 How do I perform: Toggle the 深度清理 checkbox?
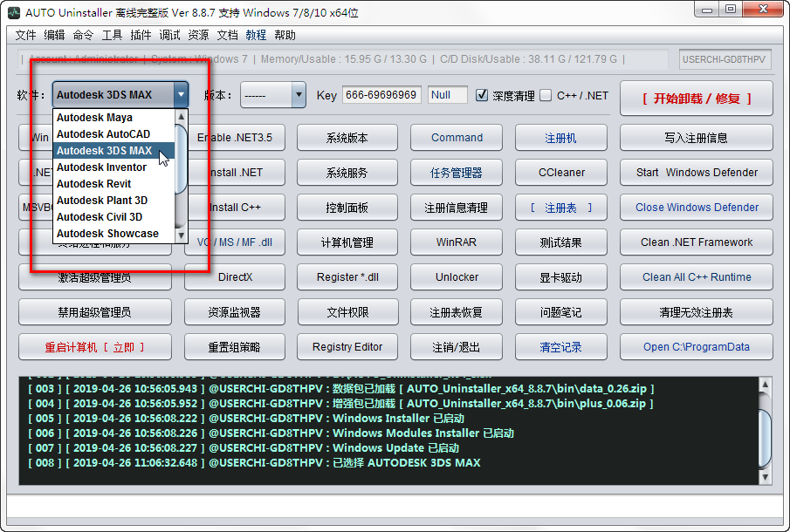[x=482, y=95]
